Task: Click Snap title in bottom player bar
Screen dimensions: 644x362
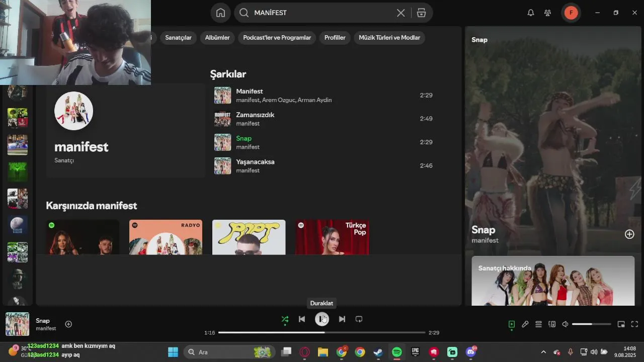Action: [43, 321]
